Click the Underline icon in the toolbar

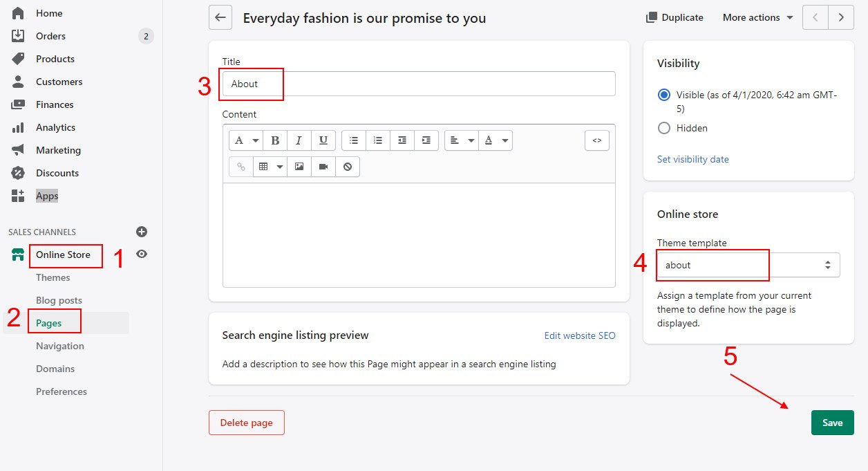tap(323, 140)
